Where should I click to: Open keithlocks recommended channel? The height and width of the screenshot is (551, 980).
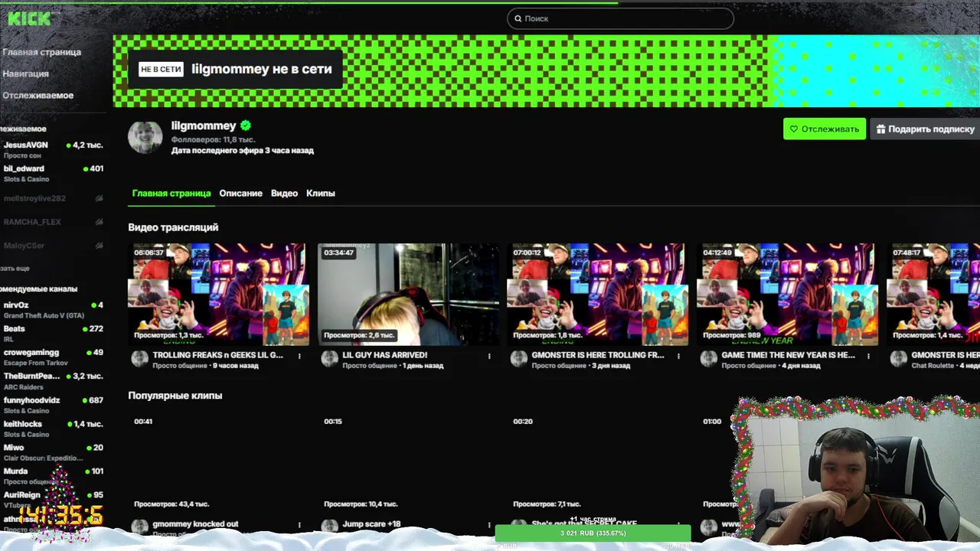coord(52,429)
